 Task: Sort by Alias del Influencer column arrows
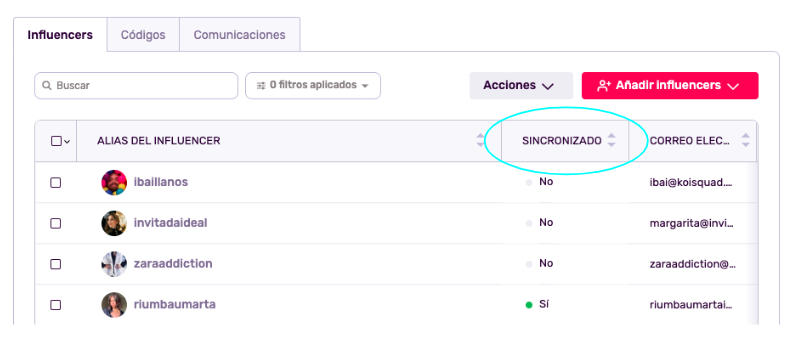[480, 140]
